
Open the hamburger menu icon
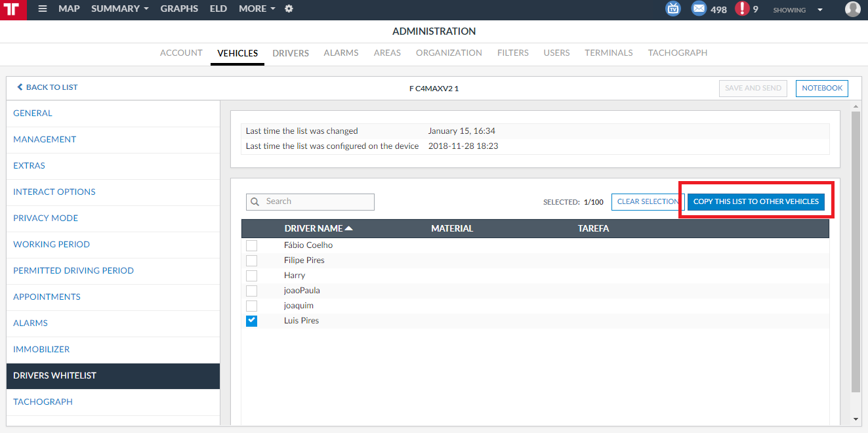[x=43, y=9]
